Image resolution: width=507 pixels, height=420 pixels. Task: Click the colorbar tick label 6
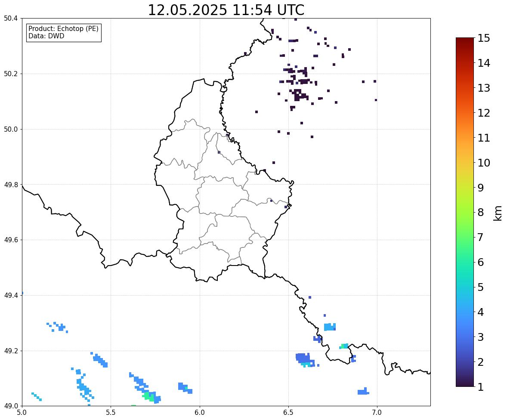pos(481,262)
